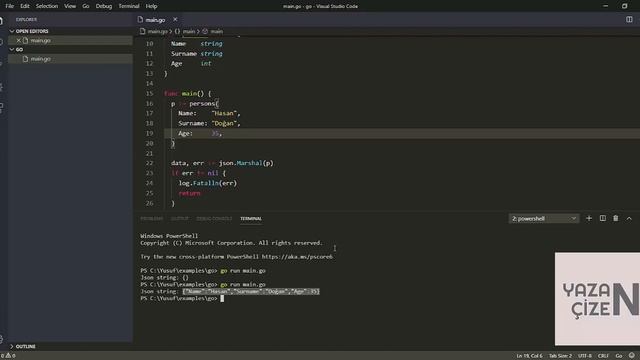The image size is (640, 360).
Task: Open the File menu
Action: click(x=9, y=6)
